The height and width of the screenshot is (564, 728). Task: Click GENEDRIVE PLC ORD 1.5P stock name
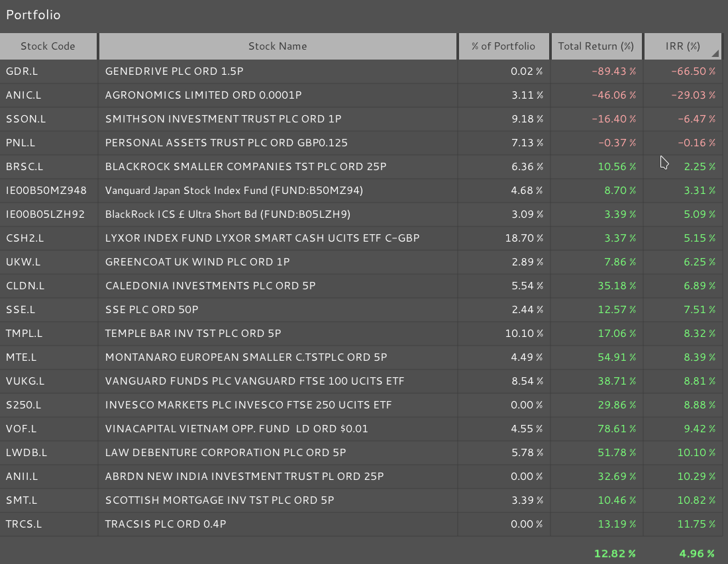(x=174, y=71)
